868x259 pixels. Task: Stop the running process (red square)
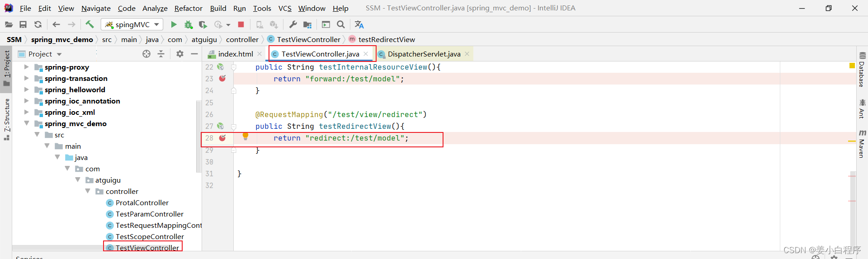coord(241,24)
